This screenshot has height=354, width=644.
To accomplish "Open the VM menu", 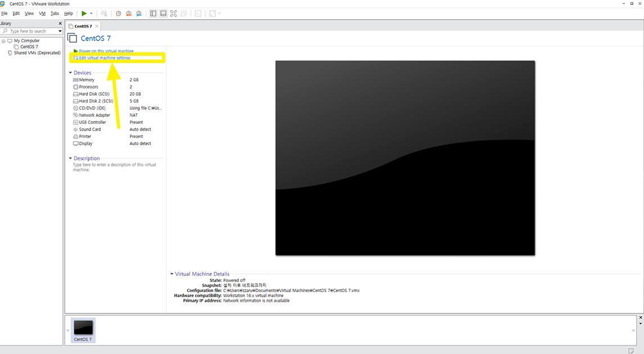I will (42, 14).
